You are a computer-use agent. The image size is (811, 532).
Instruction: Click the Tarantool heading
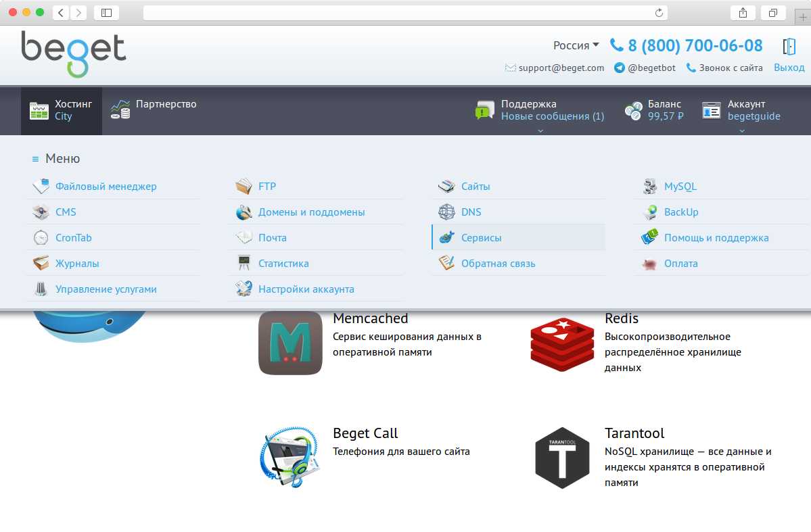[634, 433]
